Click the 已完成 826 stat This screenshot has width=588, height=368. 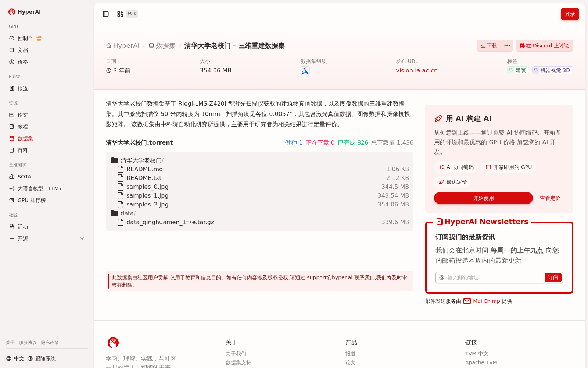353,143
